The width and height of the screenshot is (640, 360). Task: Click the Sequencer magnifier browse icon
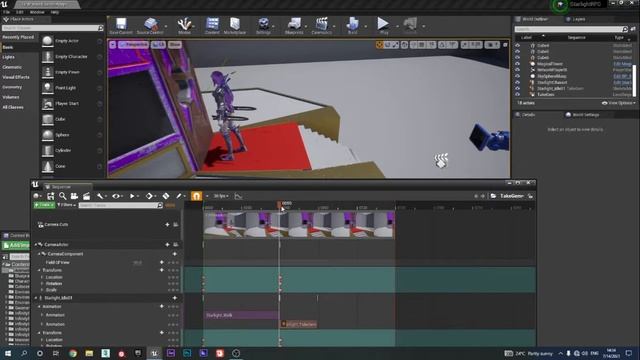[x=62, y=196]
